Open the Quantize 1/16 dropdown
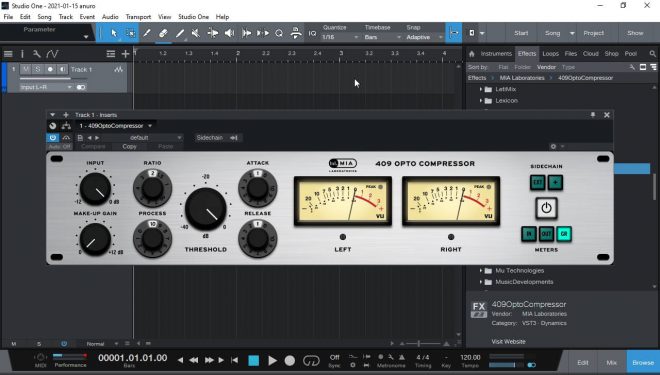The width and height of the screenshot is (660, 375). 340,37
